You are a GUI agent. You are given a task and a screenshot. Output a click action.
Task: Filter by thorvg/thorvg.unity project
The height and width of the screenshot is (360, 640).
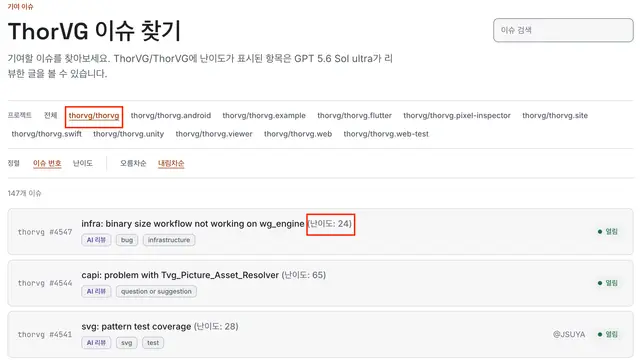(x=128, y=134)
